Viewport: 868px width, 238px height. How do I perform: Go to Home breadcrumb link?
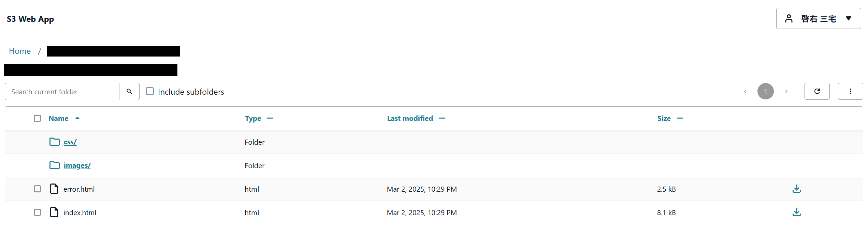point(20,51)
